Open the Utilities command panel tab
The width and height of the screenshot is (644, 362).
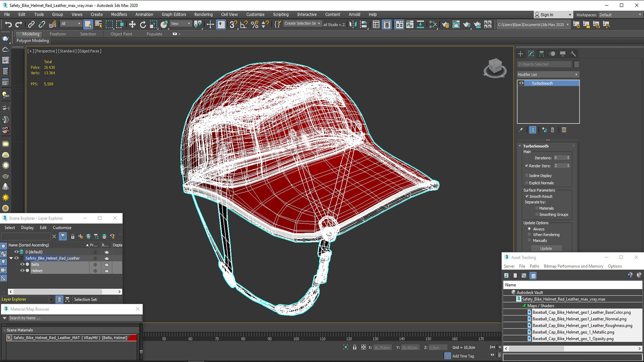click(x=573, y=54)
